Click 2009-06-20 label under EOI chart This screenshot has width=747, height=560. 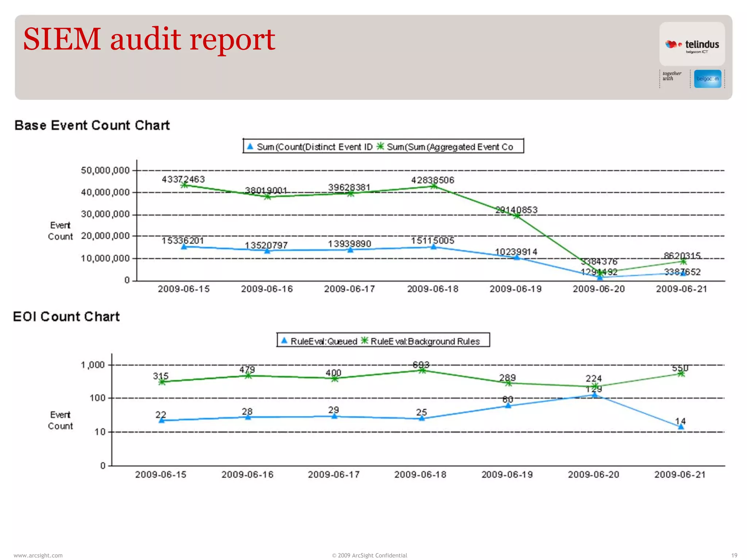pyautogui.click(x=594, y=475)
